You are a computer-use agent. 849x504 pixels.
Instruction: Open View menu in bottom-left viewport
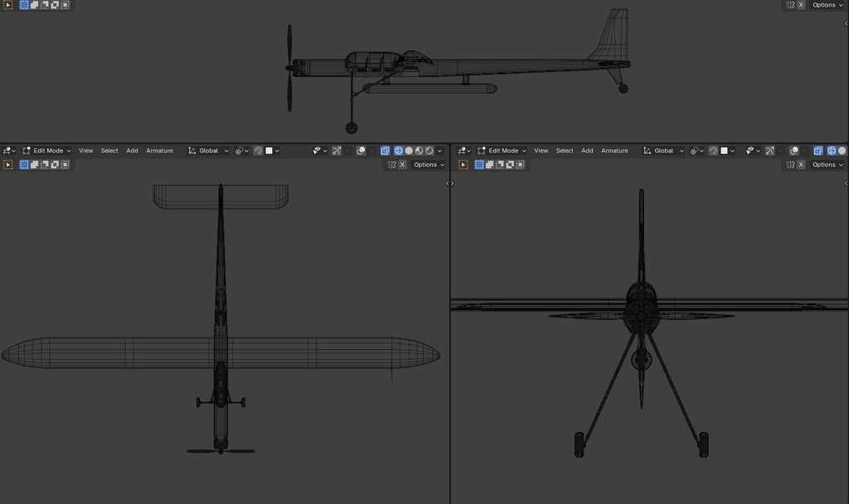(85, 151)
